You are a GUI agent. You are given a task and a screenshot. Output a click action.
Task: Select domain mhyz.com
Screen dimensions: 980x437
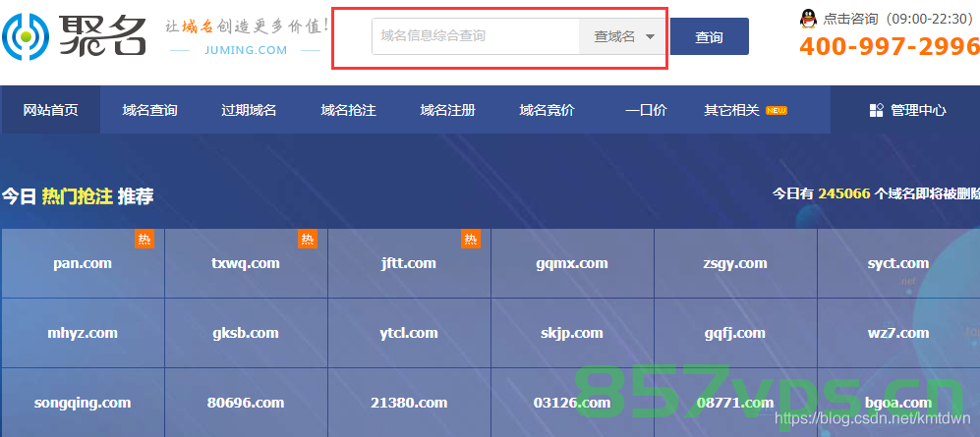click(x=83, y=333)
